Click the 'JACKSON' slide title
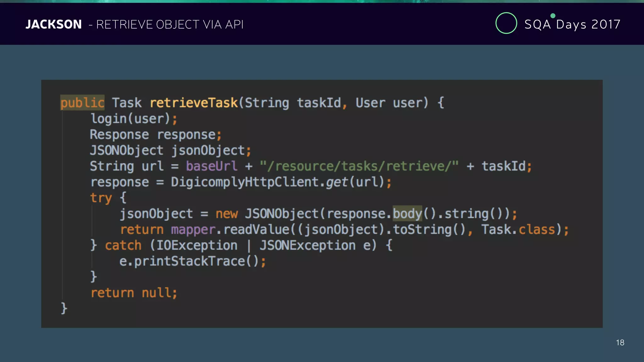This screenshot has width=644, height=362. click(x=53, y=25)
